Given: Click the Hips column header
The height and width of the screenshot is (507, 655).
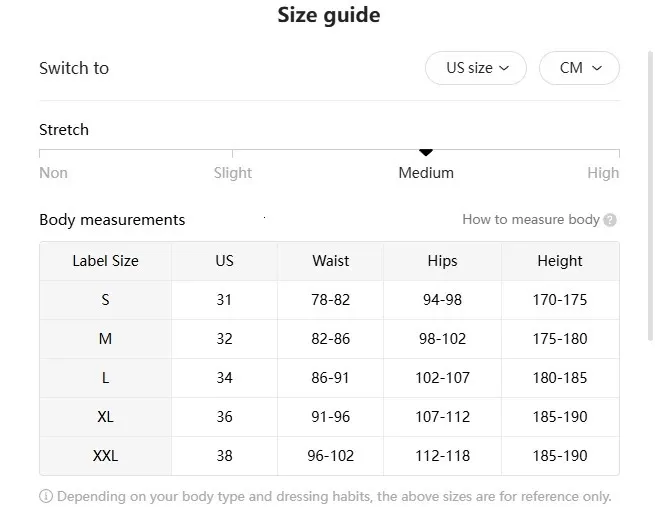Looking at the screenshot, I should click(442, 261).
